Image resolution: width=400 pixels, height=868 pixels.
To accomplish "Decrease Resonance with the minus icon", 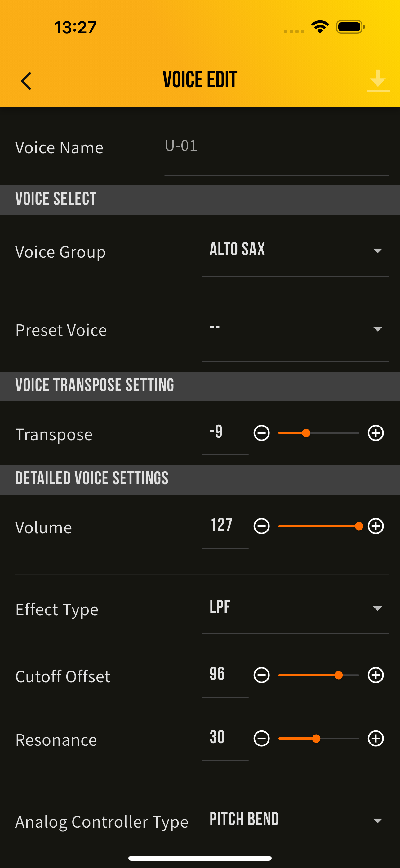I will pos(262,739).
